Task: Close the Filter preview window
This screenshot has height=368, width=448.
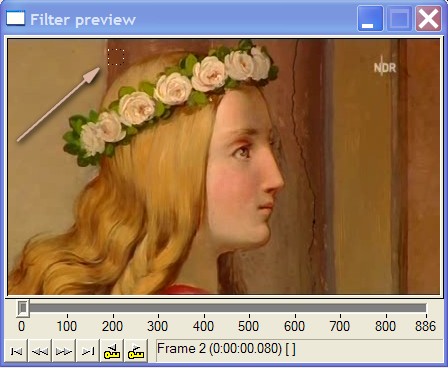Action: click(x=429, y=19)
